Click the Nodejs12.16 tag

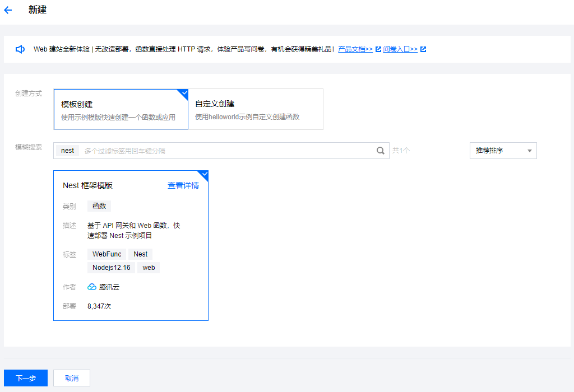(112, 268)
